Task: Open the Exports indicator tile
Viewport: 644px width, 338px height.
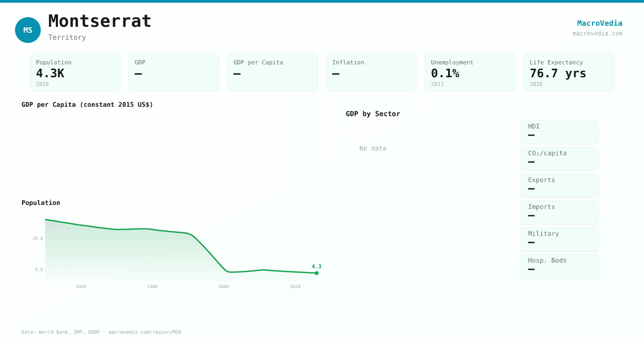Action: click(x=559, y=186)
